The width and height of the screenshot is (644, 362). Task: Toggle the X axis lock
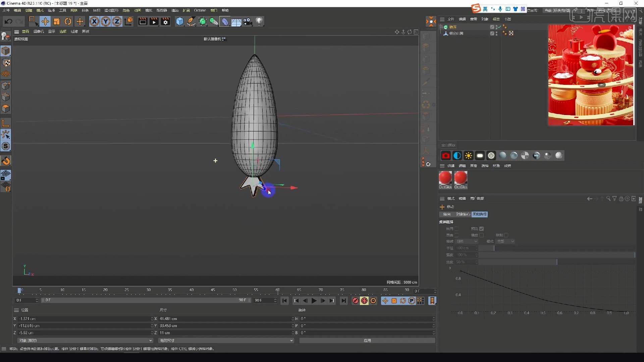pos(94,21)
